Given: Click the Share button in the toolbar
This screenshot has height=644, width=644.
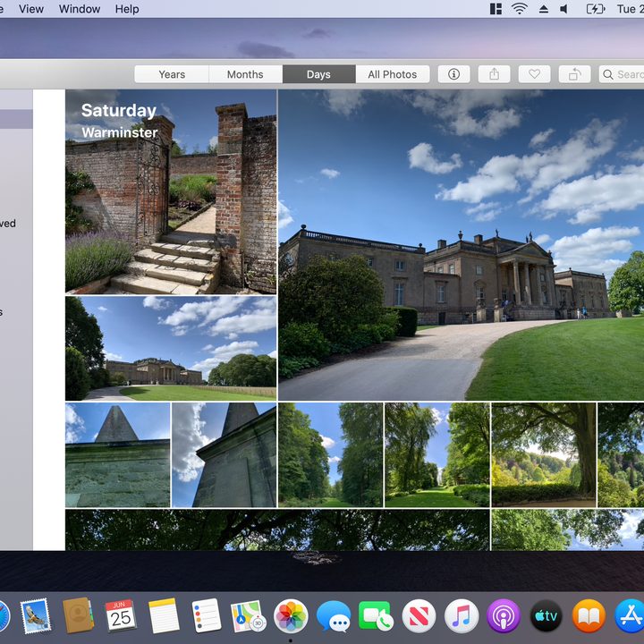Looking at the screenshot, I should 494,74.
